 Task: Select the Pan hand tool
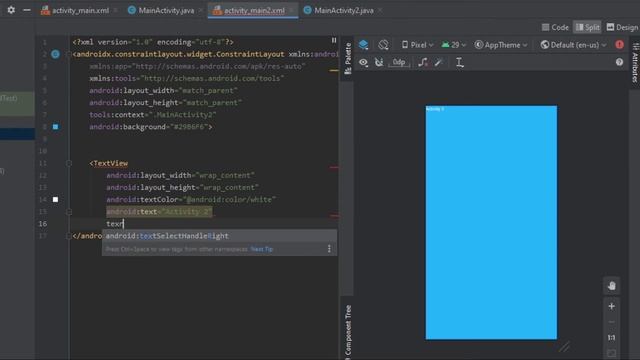point(611,286)
